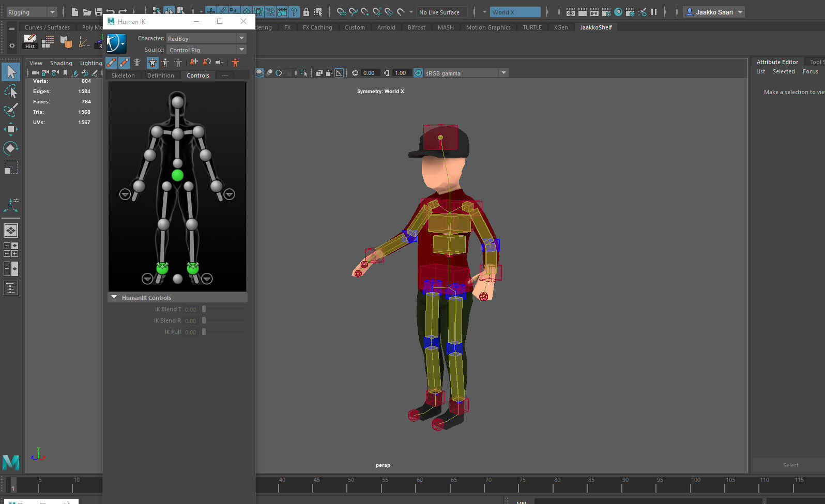The width and height of the screenshot is (825, 504).
Task: Toggle the green hips effector
Action: pos(177,175)
